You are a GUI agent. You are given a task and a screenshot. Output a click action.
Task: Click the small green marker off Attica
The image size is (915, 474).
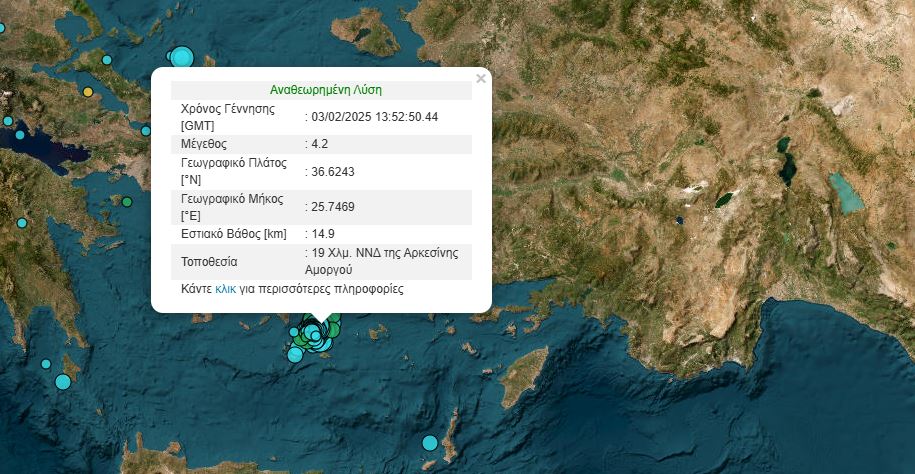pyautogui.click(x=127, y=202)
